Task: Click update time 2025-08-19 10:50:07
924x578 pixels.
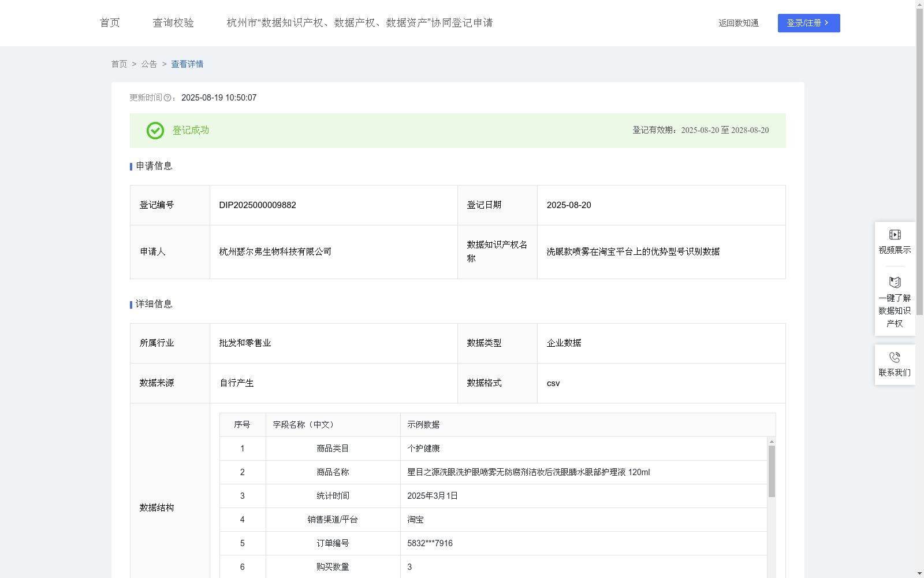Action: coord(219,98)
